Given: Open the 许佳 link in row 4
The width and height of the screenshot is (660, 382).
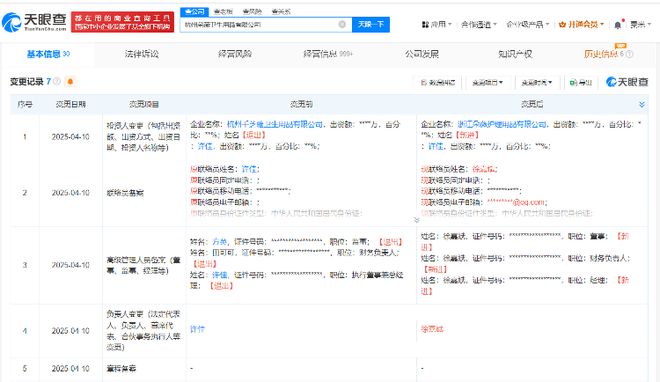Looking at the screenshot, I should (197, 329).
